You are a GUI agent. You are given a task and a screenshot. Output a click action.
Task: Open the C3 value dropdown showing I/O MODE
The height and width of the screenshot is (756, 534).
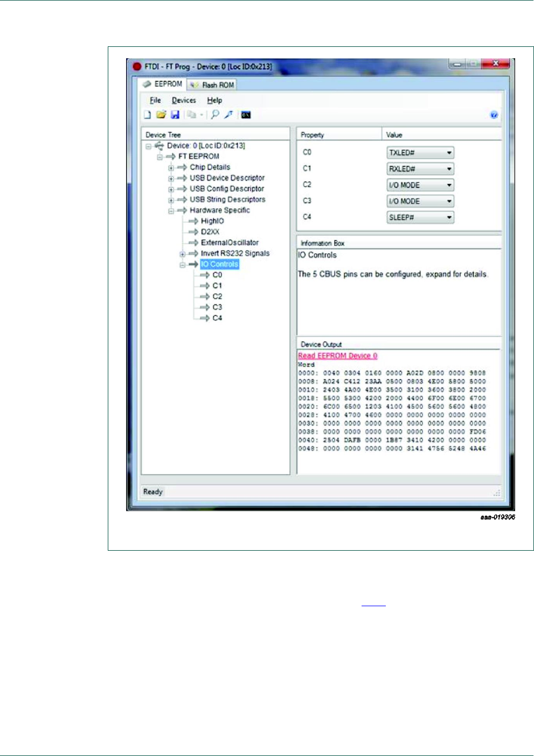(x=420, y=202)
